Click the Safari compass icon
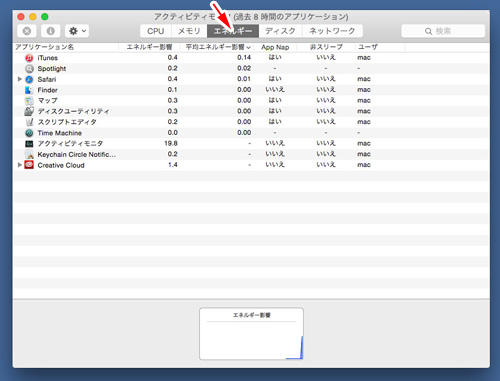This screenshot has width=500, height=381. [x=29, y=79]
